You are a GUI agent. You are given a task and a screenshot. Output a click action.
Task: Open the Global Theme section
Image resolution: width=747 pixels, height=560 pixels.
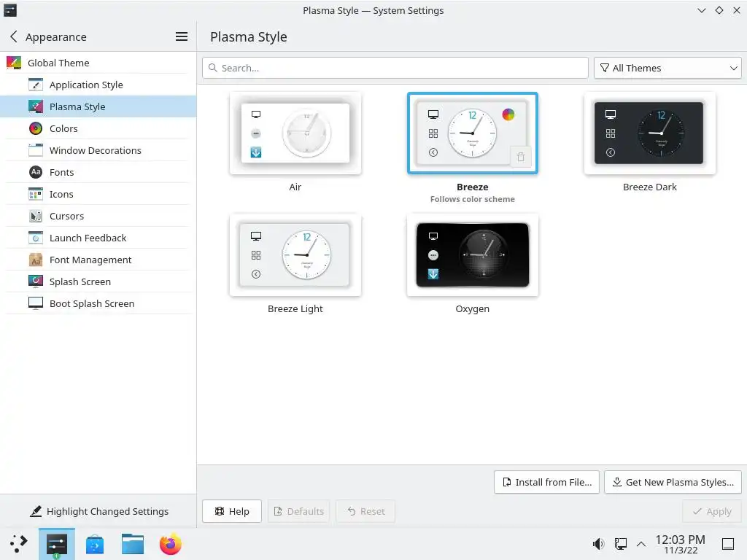(98, 63)
